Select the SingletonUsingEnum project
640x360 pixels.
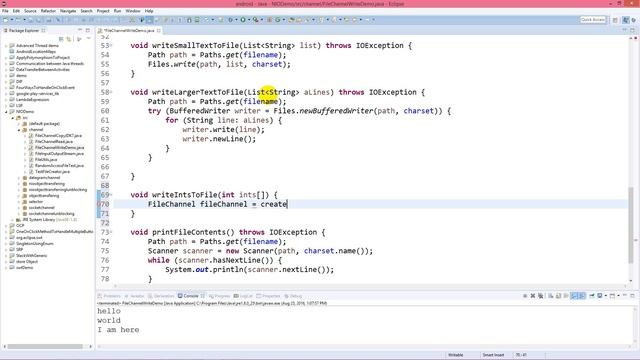point(35,244)
